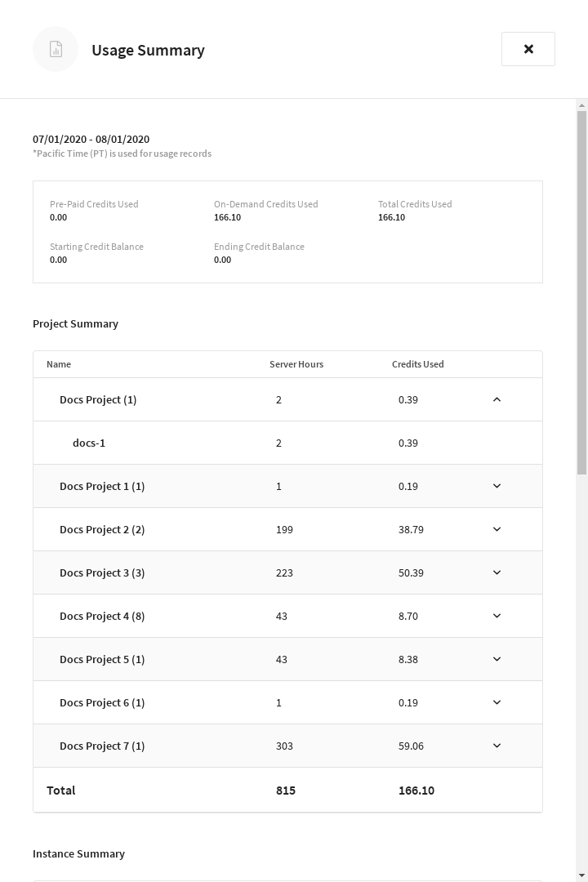Viewport: 588px width, 882px height.
Task: Click the Project Summary heading
Action: coord(75,323)
